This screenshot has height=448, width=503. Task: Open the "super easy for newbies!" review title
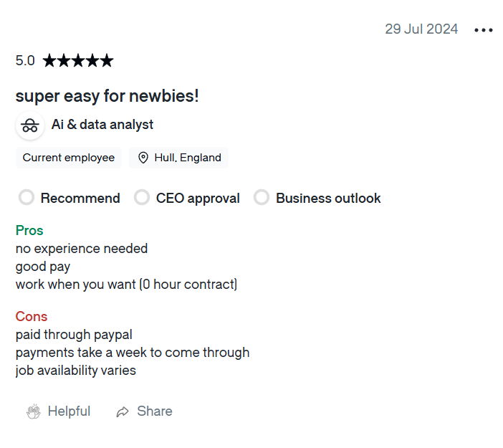pos(107,96)
